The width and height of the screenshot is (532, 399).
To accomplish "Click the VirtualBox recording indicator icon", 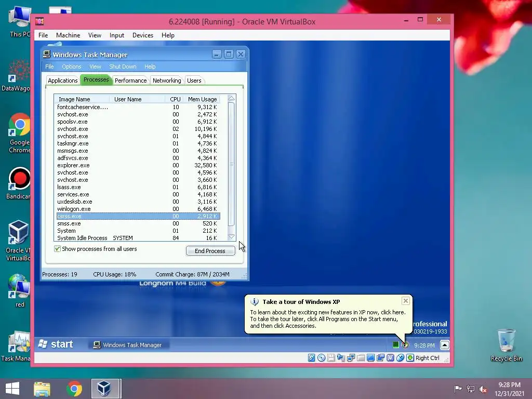I will (380, 358).
